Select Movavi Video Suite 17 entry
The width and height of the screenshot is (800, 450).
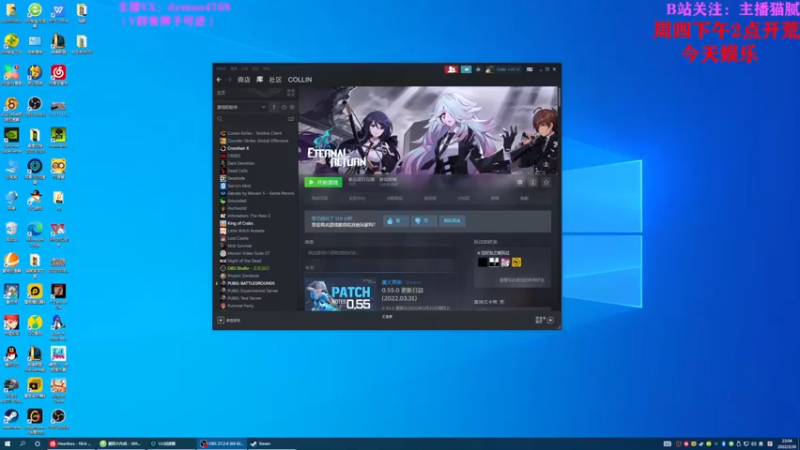pyautogui.click(x=248, y=253)
